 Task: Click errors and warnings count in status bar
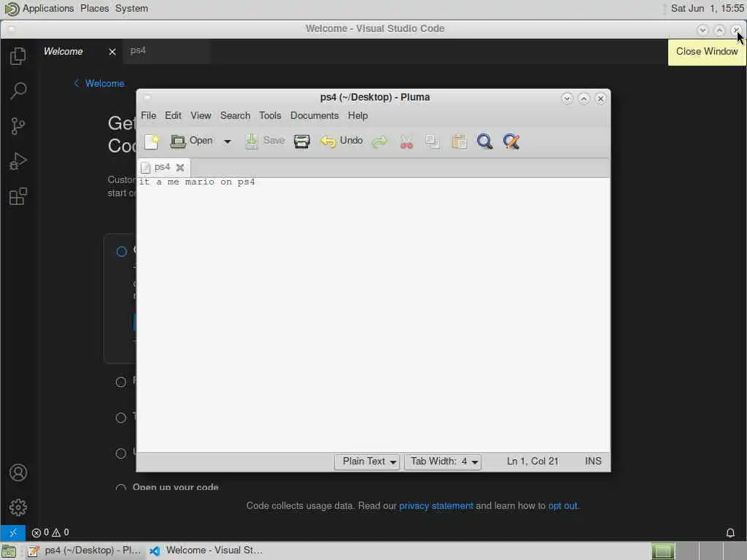50,532
